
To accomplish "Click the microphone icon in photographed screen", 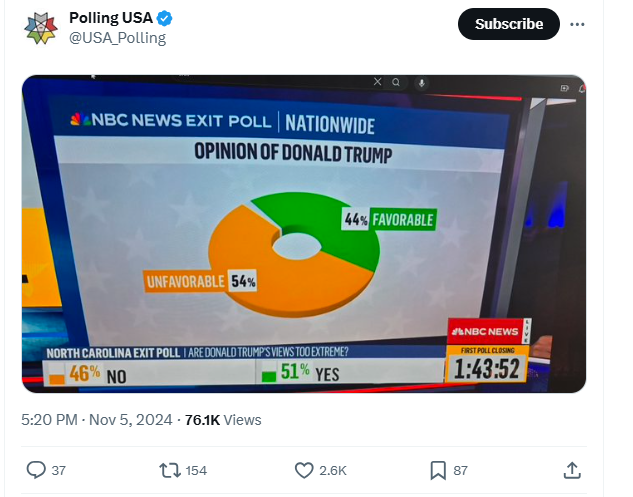I will [421, 84].
